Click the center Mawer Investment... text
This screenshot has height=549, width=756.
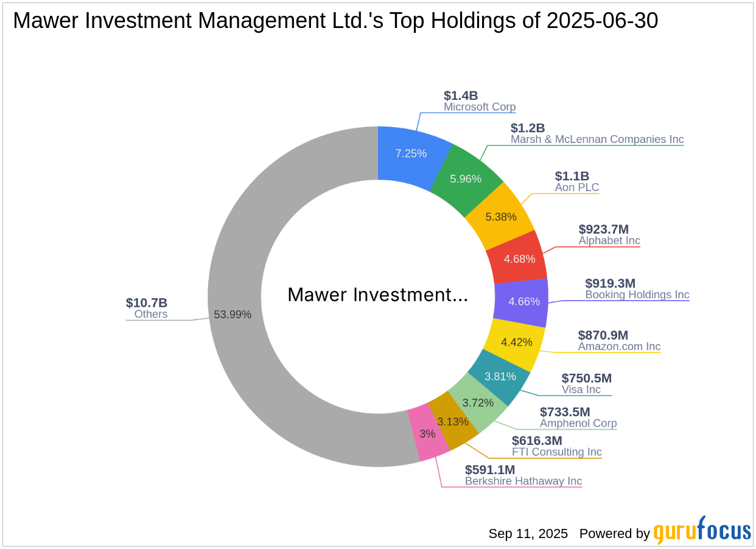[378, 295]
